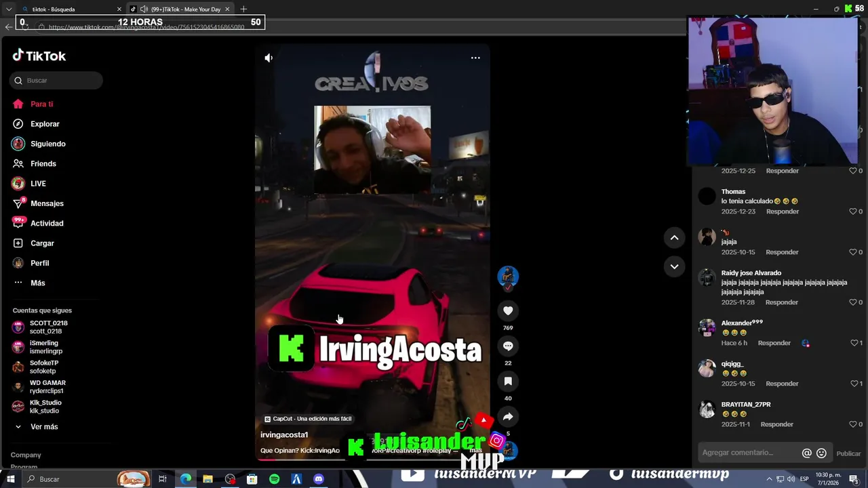
Task: Go to the next video with down chevron
Action: 674,266
